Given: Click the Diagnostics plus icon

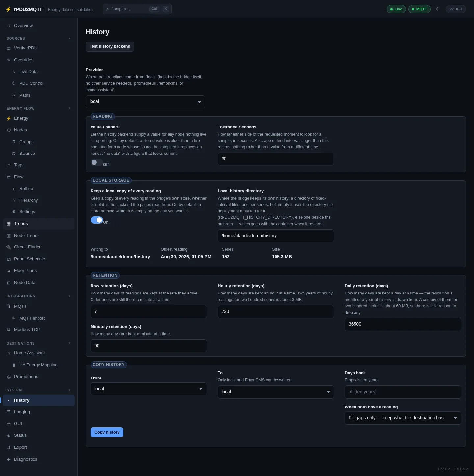Looking at the screenshot, I should click(9, 459).
